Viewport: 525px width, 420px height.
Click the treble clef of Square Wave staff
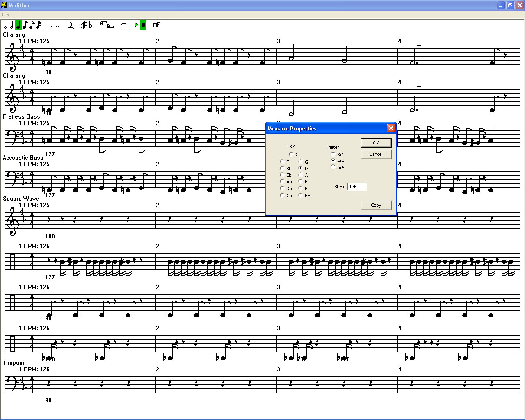pyautogui.click(x=12, y=221)
